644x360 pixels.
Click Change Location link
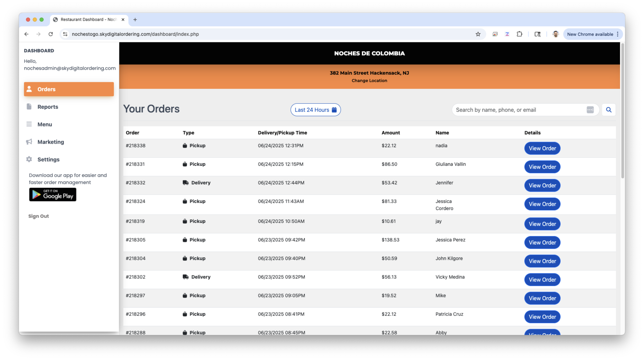pyautogui.click(x=369, y=80)
